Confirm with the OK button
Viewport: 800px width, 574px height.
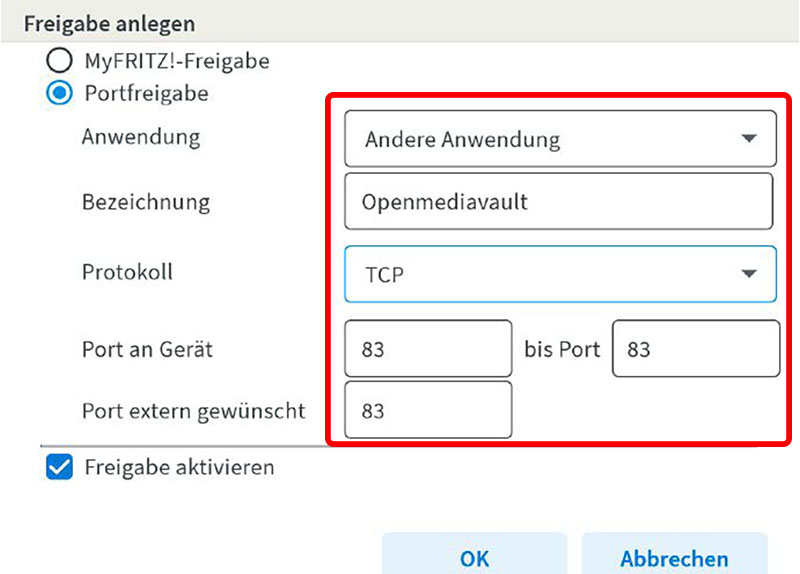click(474, 558)
